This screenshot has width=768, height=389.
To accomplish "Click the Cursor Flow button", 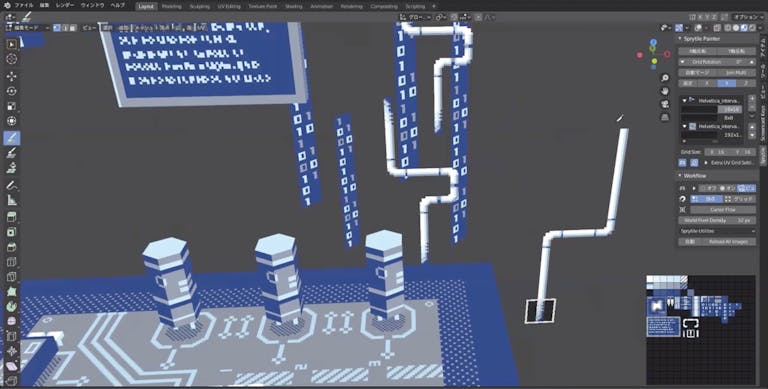I will pyautogui.click(x=723, y=210).
